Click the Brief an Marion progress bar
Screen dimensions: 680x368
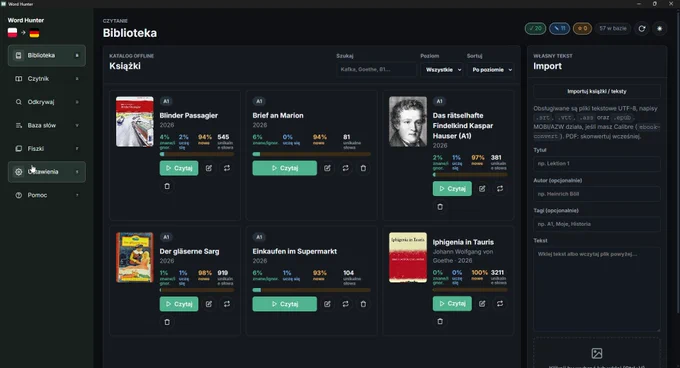tap(311, 154)
